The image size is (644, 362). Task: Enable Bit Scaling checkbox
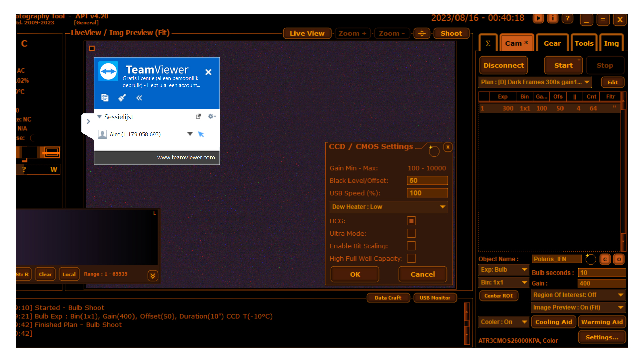tap(411, 246)
